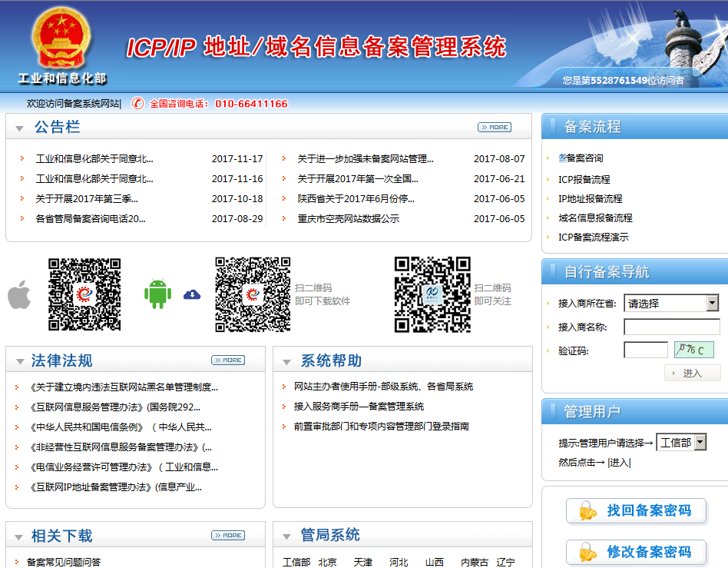This screenshot has width=728, height=568.
Task: Click the 进入 button under captcha
Action: tap(693, 373)
